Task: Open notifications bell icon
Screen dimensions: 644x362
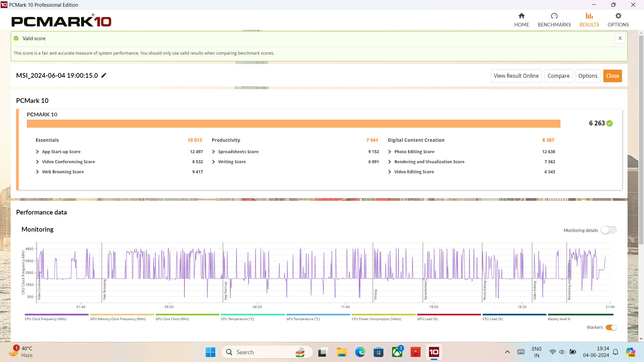Action: pos(615,352)
